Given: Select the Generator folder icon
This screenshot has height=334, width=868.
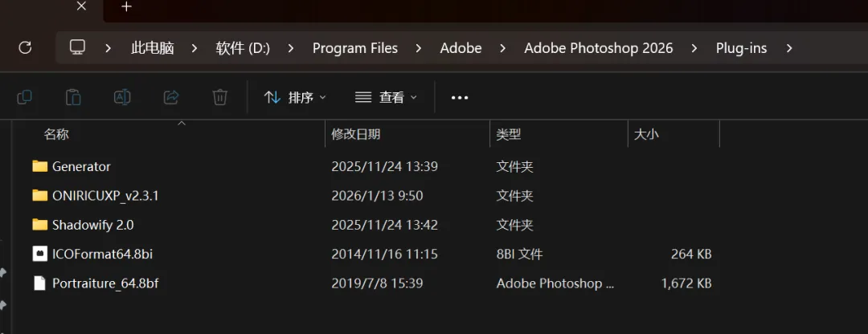Looking at the screenshot, I should [40, 166].
